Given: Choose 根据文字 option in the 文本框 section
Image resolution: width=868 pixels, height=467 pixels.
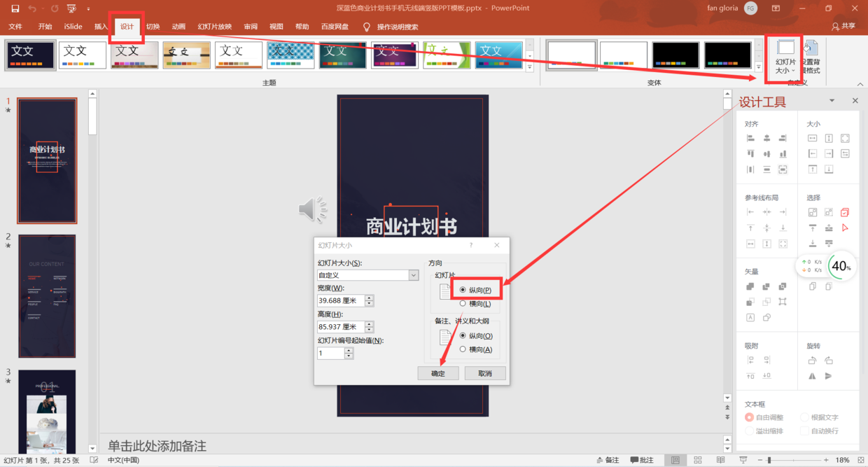Looking at the screenshot, I should point(806,417).
